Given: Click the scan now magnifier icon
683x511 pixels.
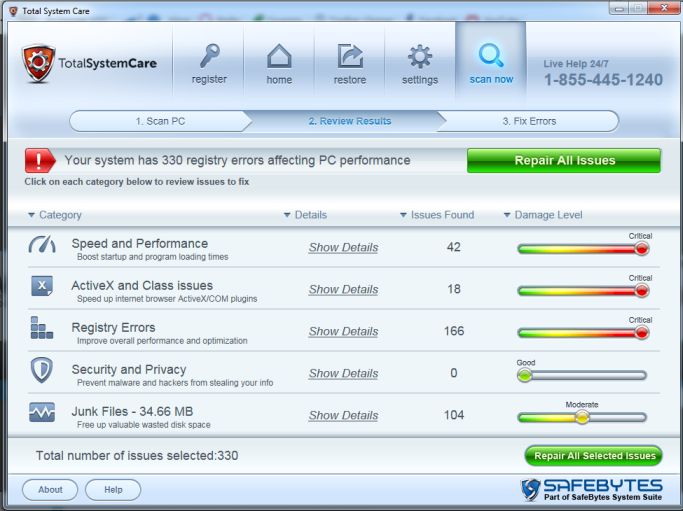Looking at the screenshot, I should click(x=491, y=55).
